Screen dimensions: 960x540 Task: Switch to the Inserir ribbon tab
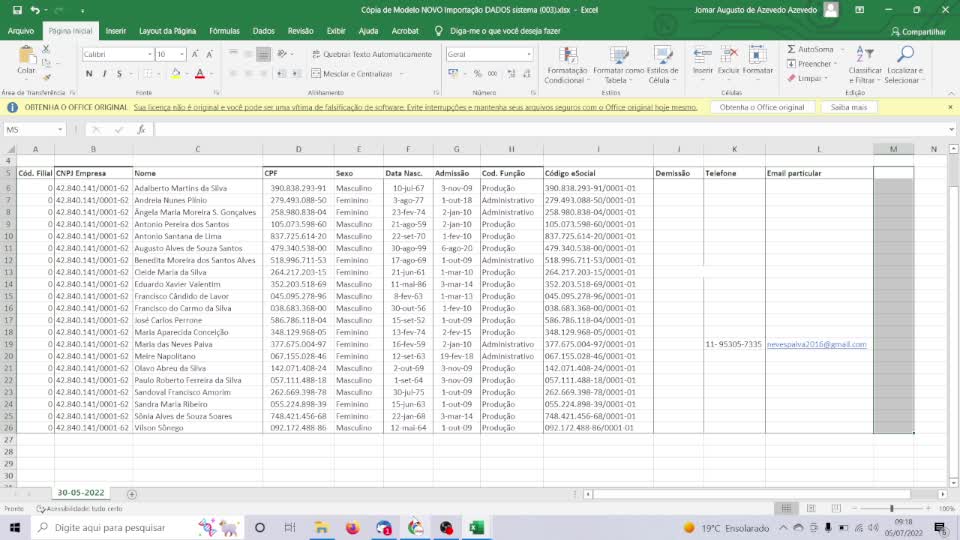(116, 31)
